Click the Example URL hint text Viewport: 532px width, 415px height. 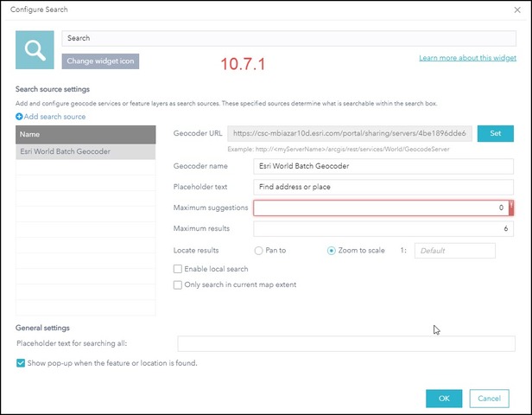point(339,149)
